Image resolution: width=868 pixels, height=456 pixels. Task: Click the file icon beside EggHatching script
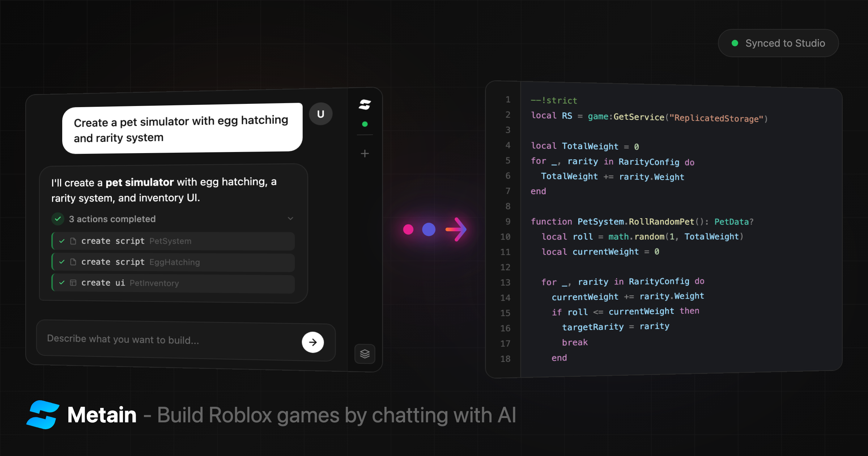coord(73,262)
